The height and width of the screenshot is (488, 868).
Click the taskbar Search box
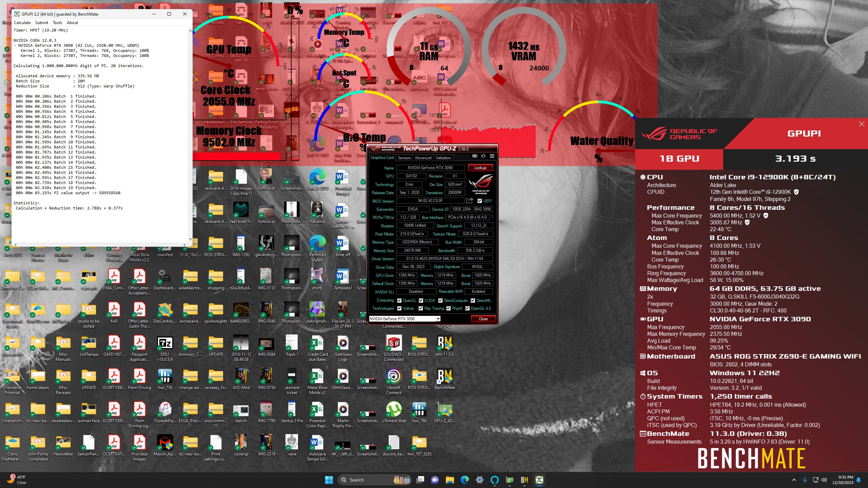pos(375,480)
